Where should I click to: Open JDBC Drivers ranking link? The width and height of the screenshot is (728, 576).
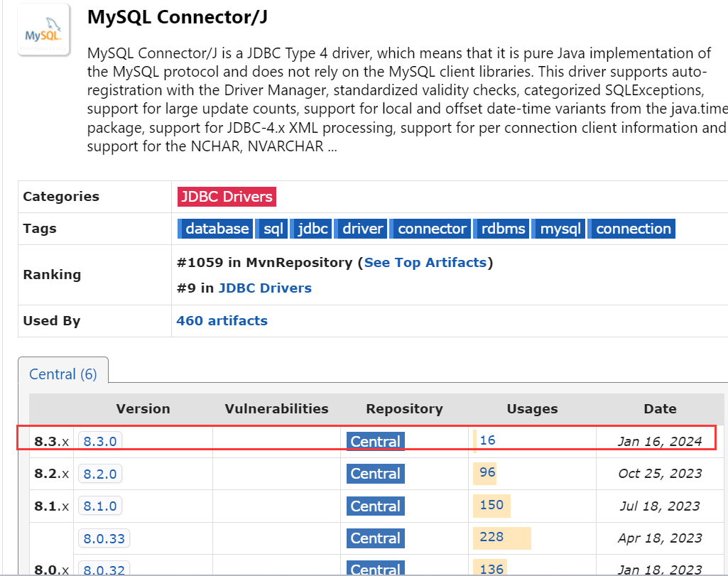pos(265,288)
